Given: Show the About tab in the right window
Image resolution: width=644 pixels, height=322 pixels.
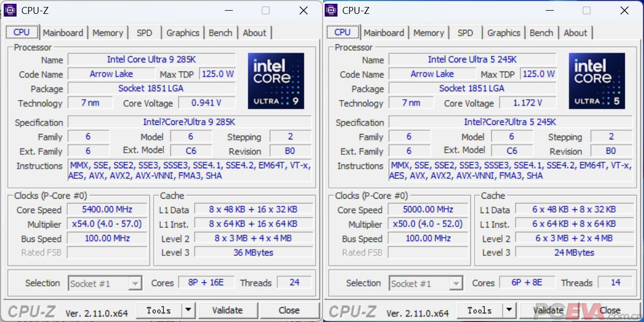Looking at the screenshot, I should pos(576,33).
